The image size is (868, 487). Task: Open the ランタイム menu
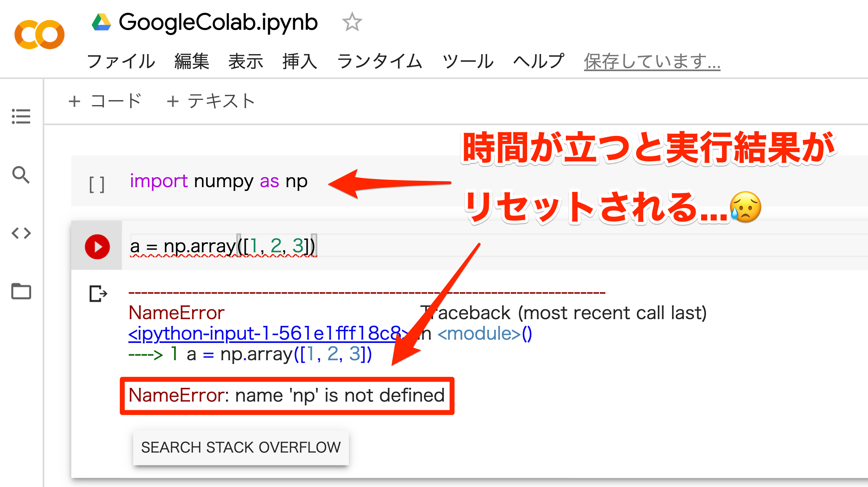(x=380, y=62)
